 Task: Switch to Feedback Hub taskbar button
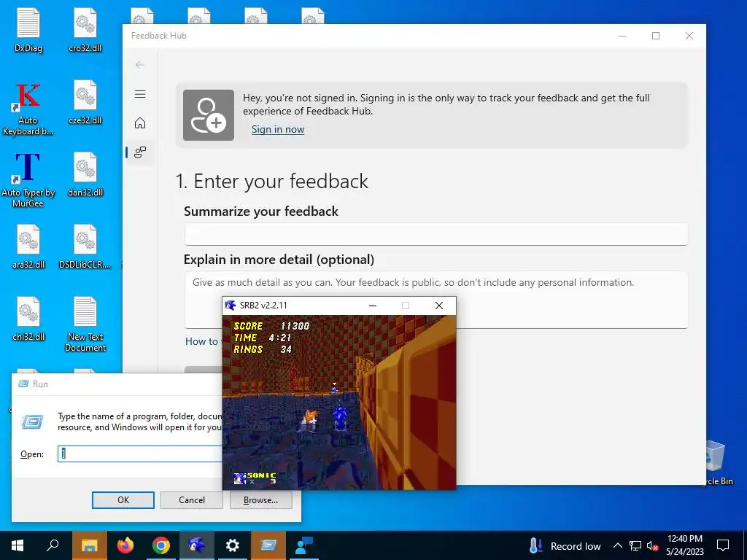(x=304, y=545)
